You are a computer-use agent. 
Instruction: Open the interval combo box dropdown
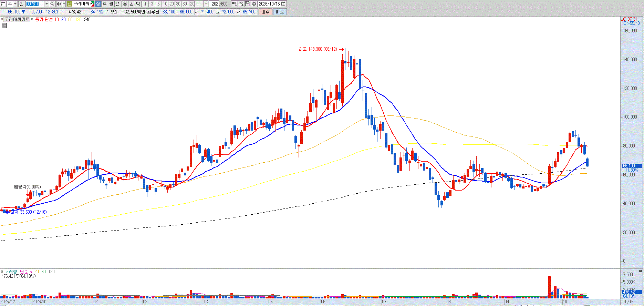coord(206,4)
